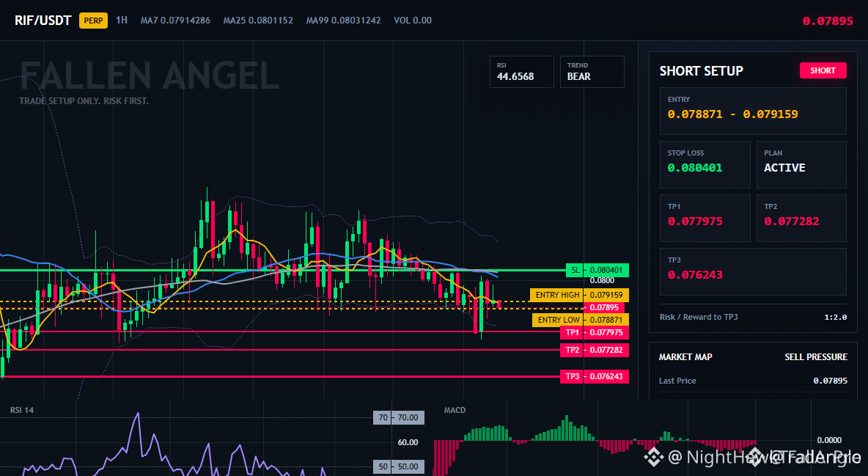Click the RIF/USDT pair title
Screen dimensions: 868x476
tap(43, 21)
